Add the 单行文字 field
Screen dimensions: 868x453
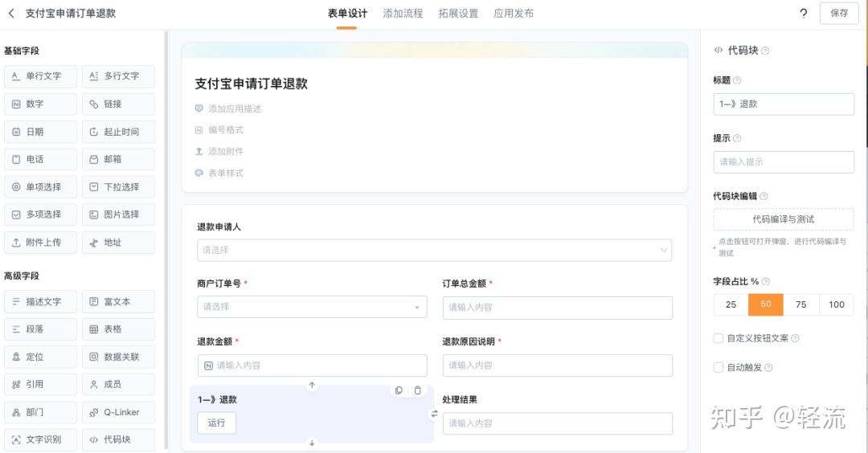point(40,76)
